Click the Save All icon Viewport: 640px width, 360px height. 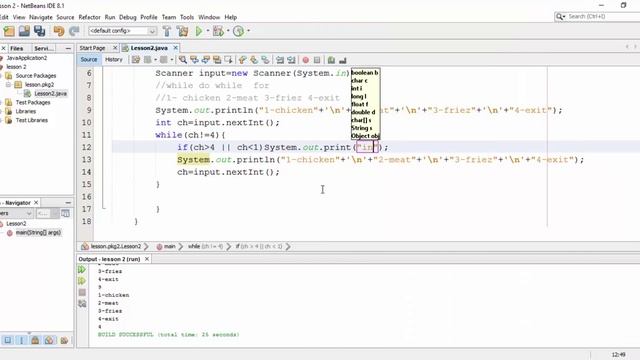(x=40, y=31)
